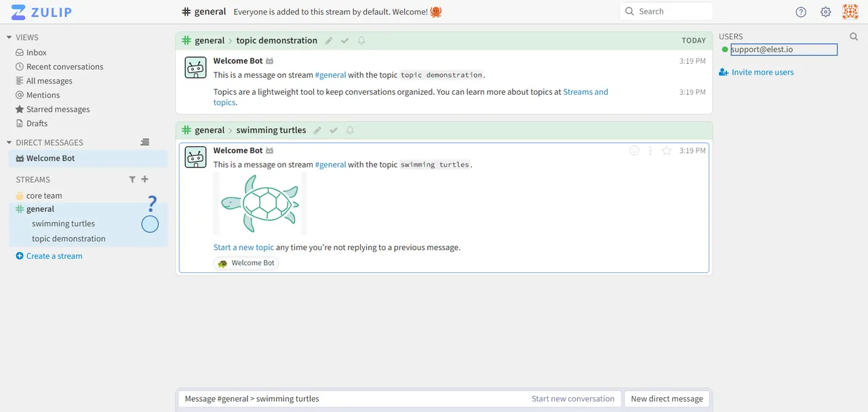Open topic demonstration topic in sidebar
The image size is (868, 412).
point(68,239)
